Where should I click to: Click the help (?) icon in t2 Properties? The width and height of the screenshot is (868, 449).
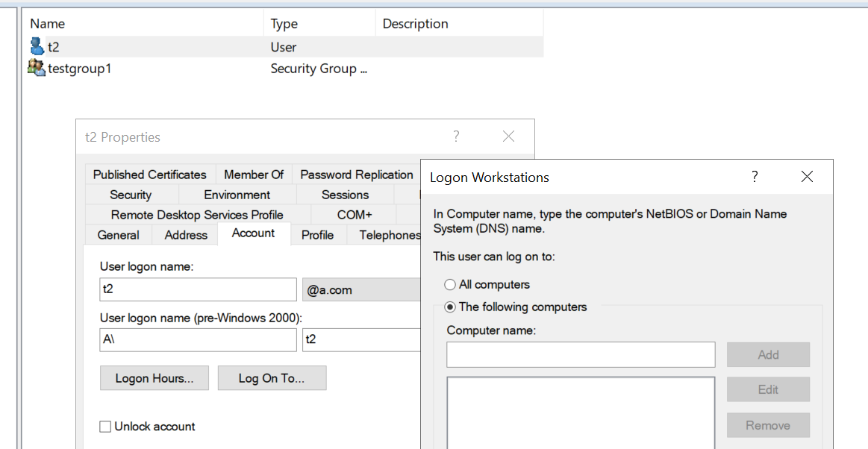pos(456,136)
